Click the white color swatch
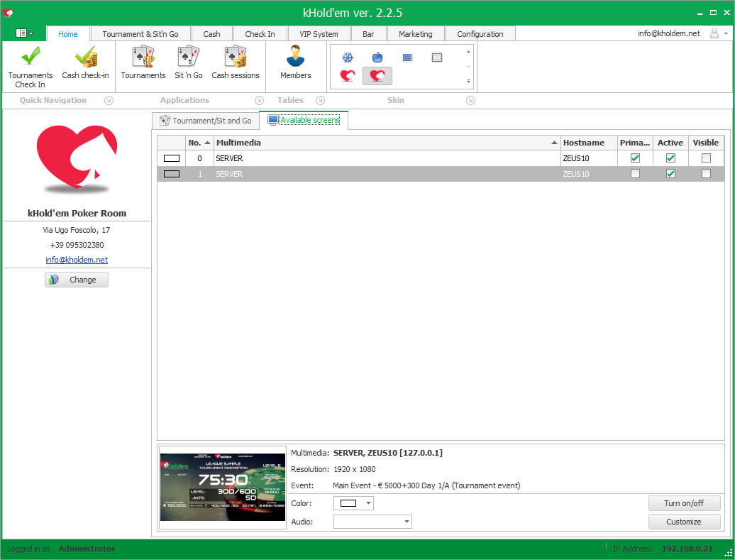This screenshot has height=560, width=735. (348, 503)
